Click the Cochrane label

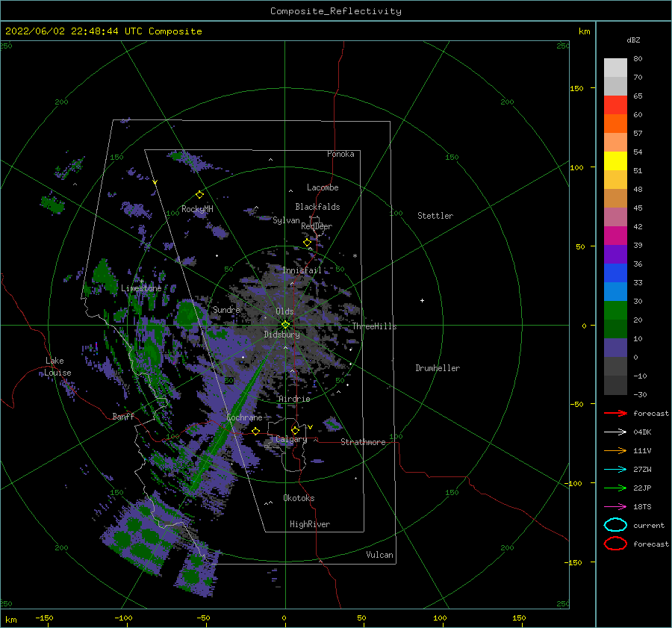click(x=244, y=417)
